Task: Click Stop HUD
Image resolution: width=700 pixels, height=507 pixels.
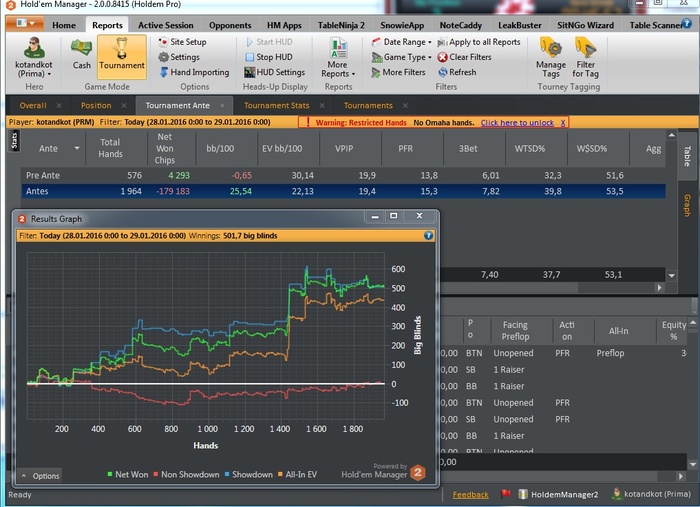Action: click(269, 57)
